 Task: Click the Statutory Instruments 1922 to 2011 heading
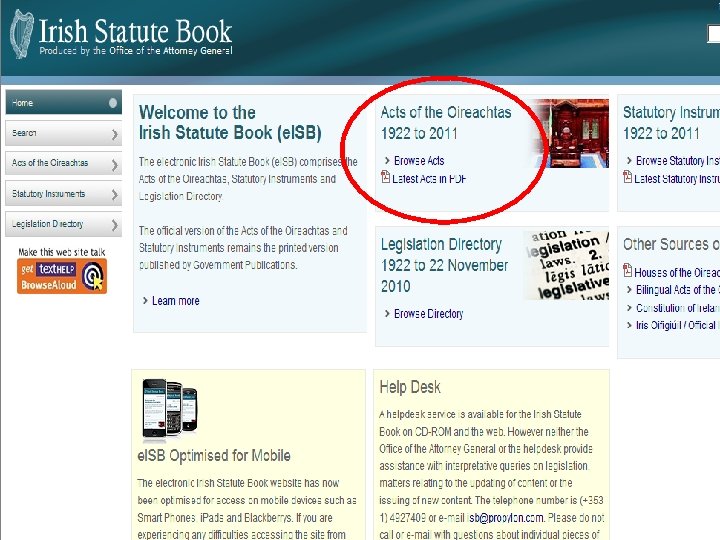(x=671, y=123)
